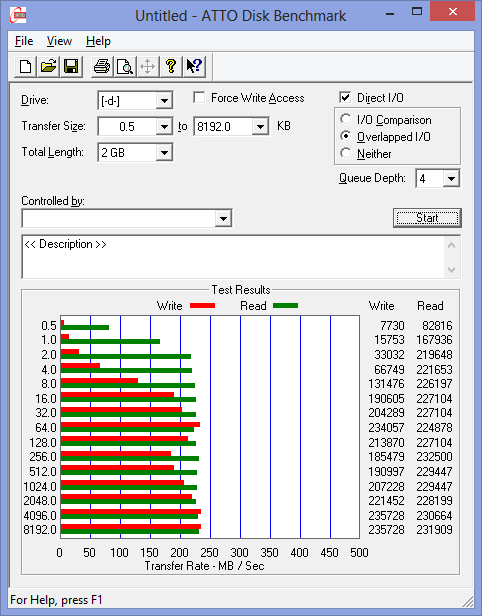Select Overlapped I/O radio option
This screenshot has height=616, width=482.
click(x=346, y=136)
